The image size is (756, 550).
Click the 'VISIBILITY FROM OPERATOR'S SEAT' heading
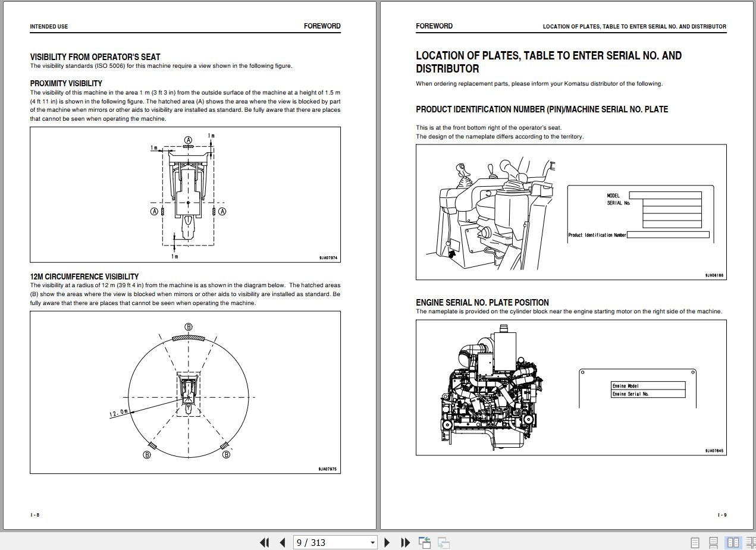(95, 57)
